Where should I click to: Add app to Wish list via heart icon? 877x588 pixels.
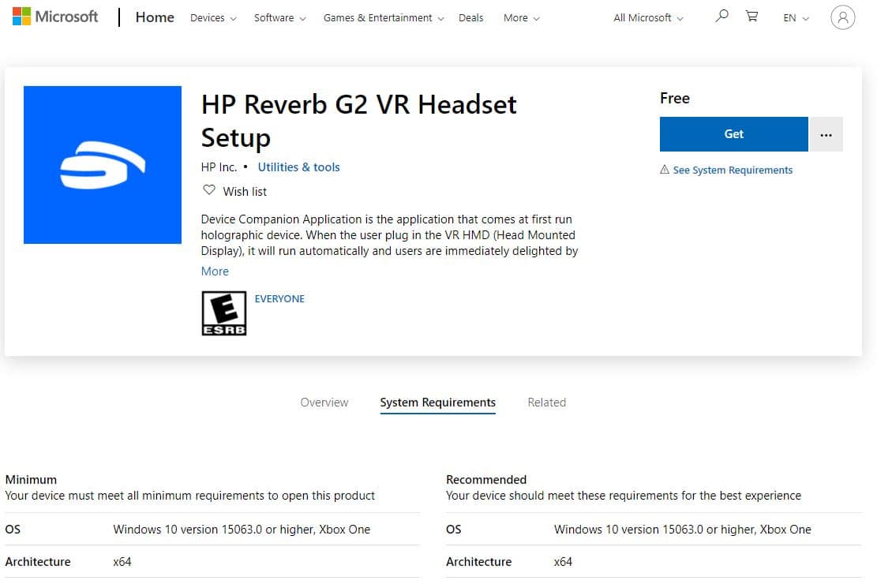tap(209, 189)
